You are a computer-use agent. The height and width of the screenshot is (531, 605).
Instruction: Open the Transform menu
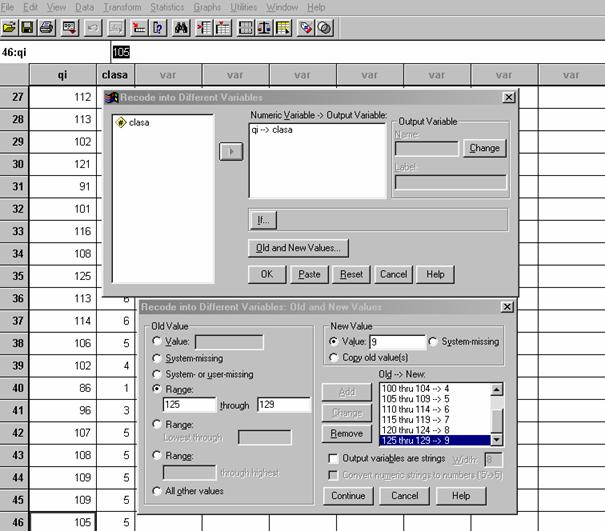(121, 7)
